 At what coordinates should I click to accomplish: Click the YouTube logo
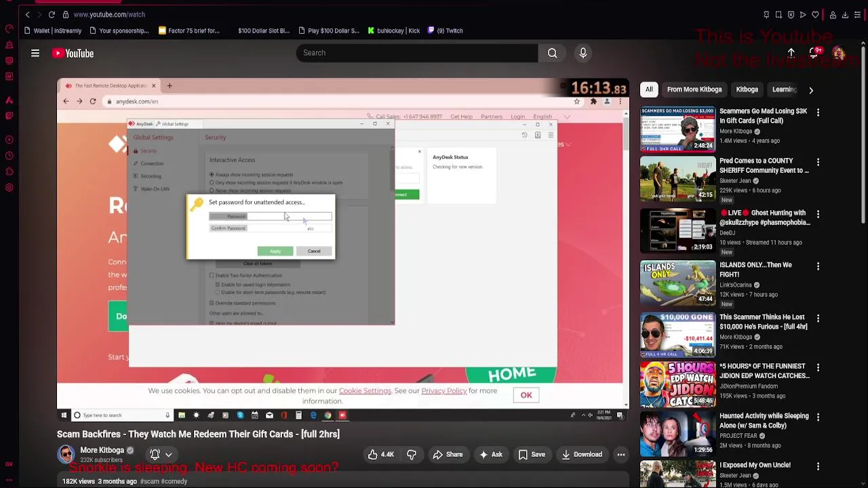(x=73, y=53)
